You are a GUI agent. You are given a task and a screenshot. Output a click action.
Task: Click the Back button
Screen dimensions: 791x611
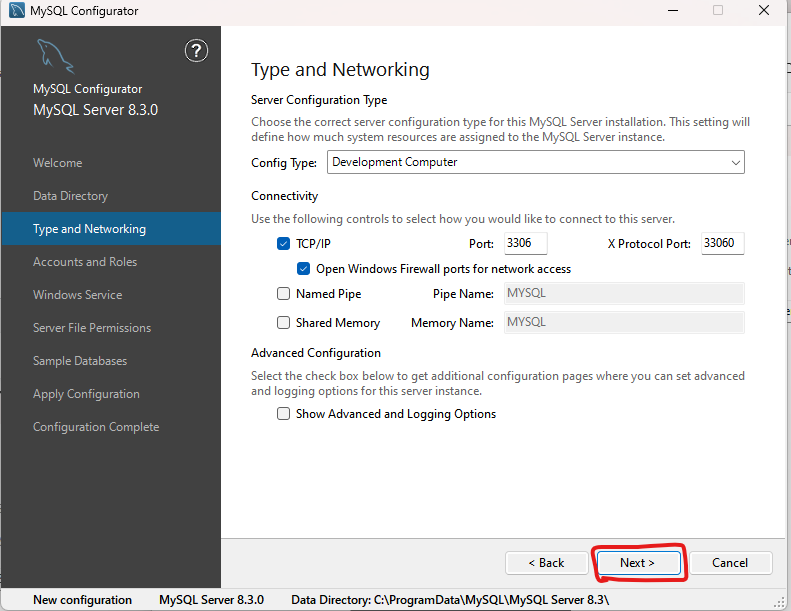coord(546,563)
